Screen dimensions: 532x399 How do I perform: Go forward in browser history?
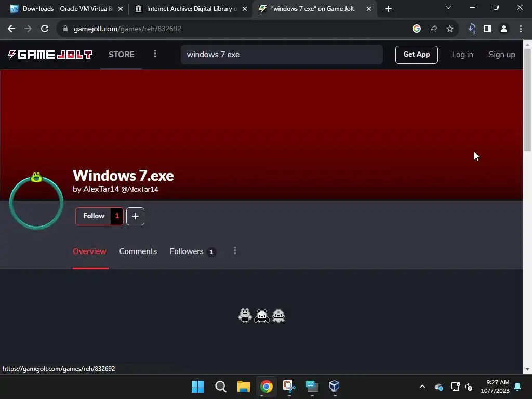[28, 29]
